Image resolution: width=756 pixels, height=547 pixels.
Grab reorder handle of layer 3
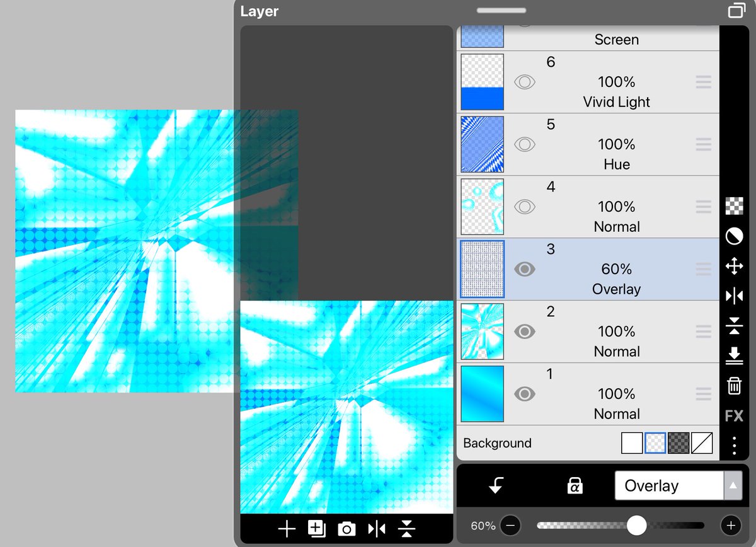[704, 269]
